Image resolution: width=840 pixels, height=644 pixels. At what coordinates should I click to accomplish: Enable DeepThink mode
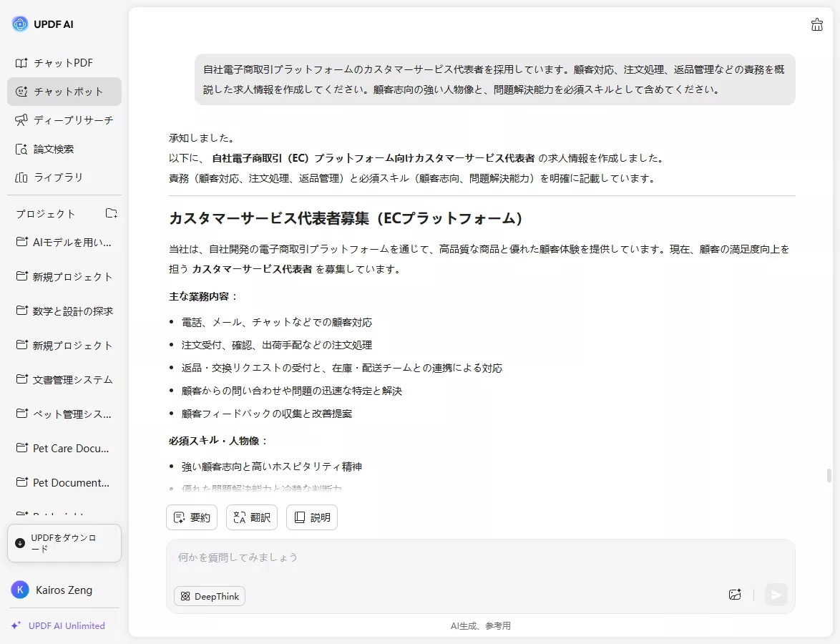coord(209,595)
